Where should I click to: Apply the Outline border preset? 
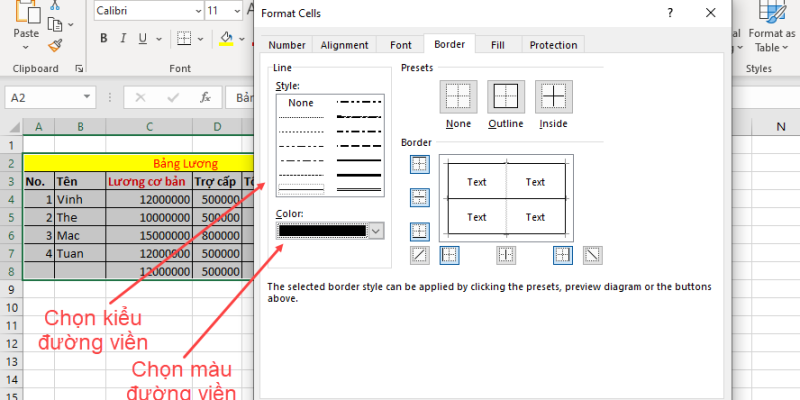tap(505, 97)
